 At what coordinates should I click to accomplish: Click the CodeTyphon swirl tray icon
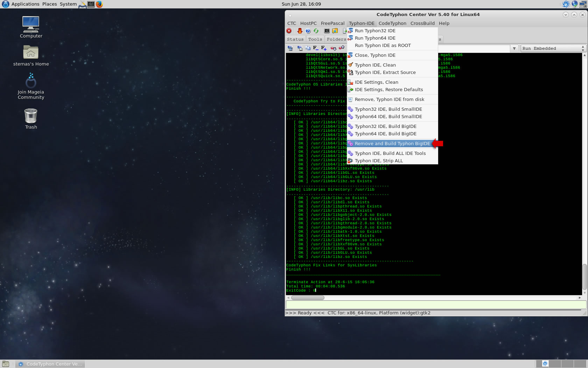[566, 4]
